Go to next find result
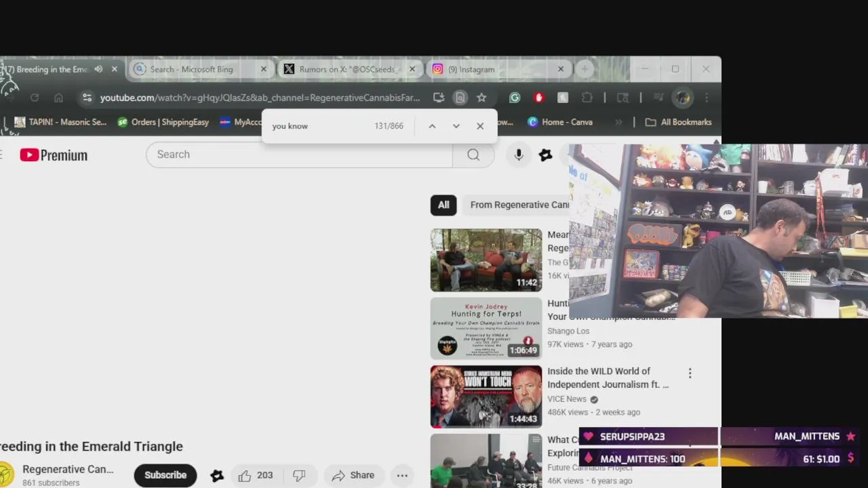 coord(456,126)
